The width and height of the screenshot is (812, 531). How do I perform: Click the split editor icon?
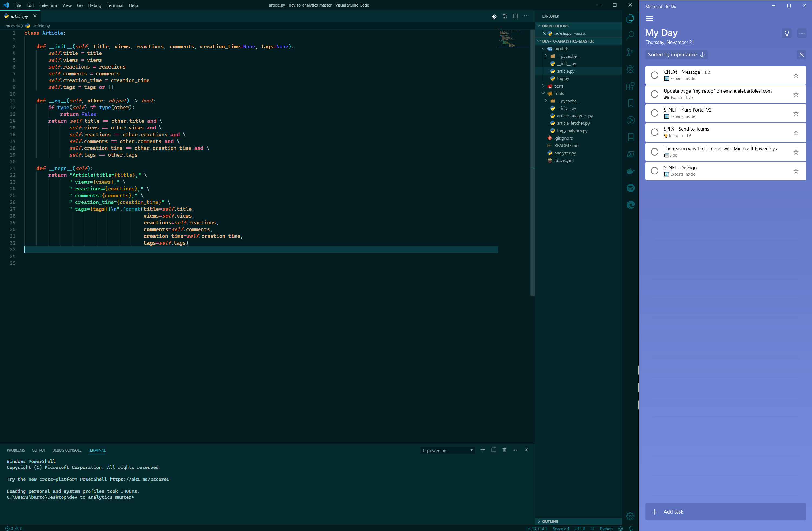(516, 16)
